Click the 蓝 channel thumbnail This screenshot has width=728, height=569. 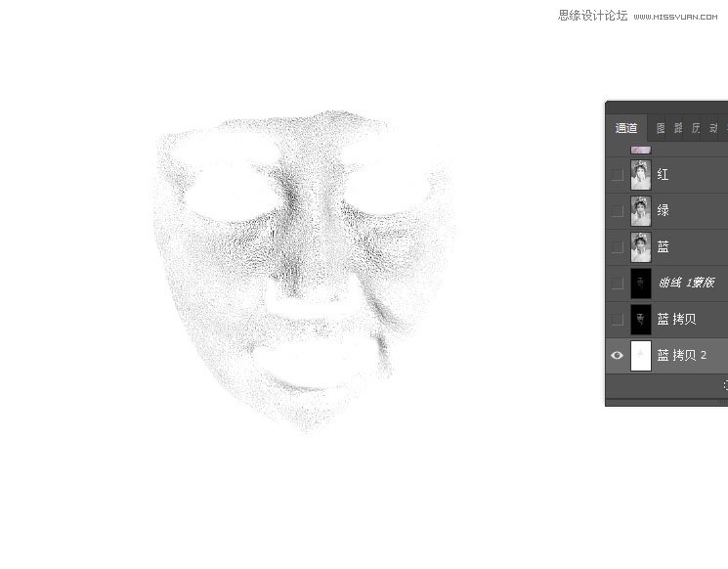(x=641, y=247)
